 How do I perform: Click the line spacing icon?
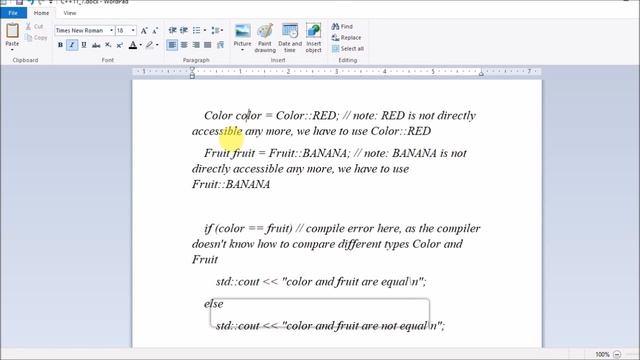(x=215, y=31)
